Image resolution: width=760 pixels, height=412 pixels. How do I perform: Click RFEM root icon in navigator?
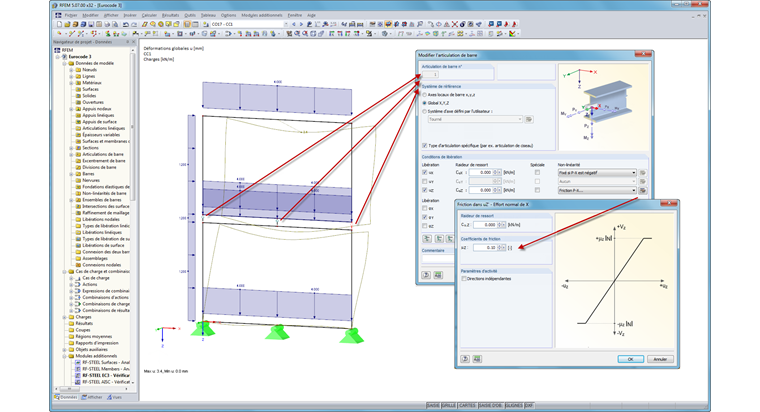[57, 50]
